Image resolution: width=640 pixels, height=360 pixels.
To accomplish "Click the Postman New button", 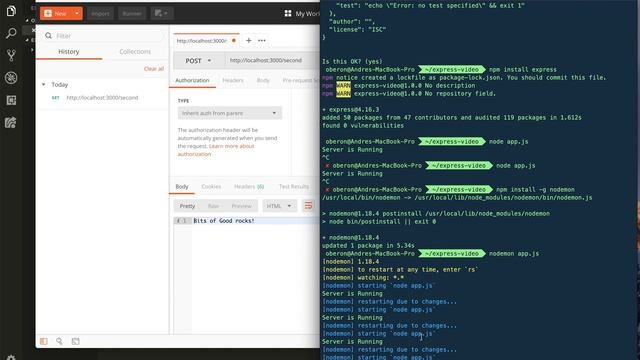I will coord(56,13).
